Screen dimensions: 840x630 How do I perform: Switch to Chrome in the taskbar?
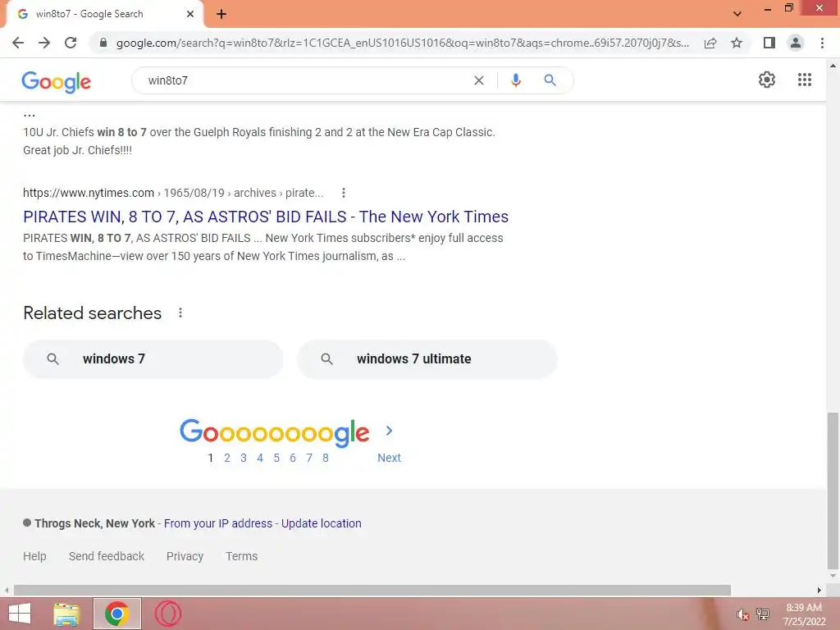117,614
